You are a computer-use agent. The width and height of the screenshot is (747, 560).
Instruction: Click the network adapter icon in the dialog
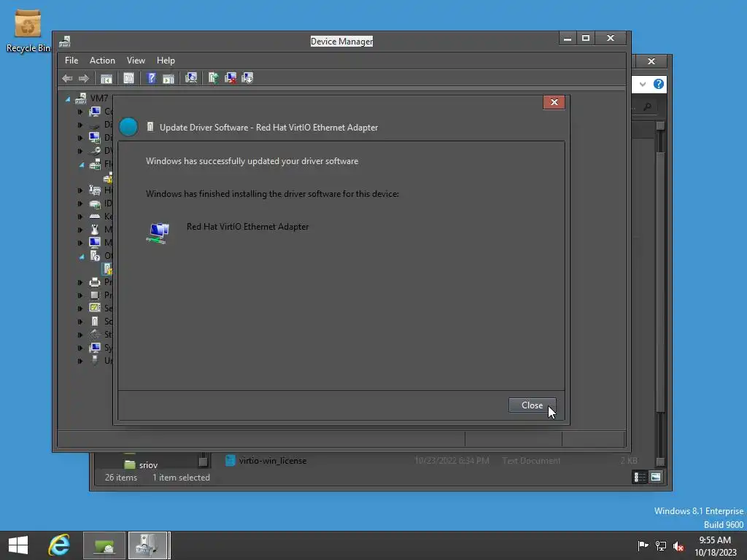[x=158, y=233]
